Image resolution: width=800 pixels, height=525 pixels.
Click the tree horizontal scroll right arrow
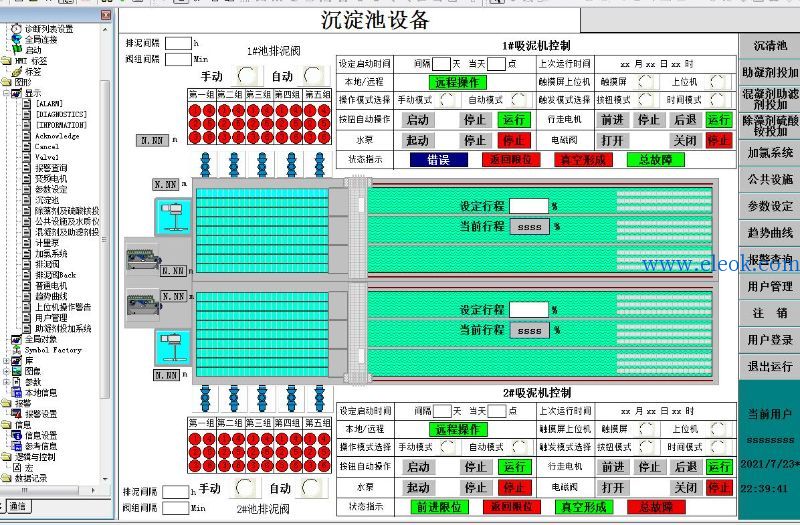tap(93, 490)
